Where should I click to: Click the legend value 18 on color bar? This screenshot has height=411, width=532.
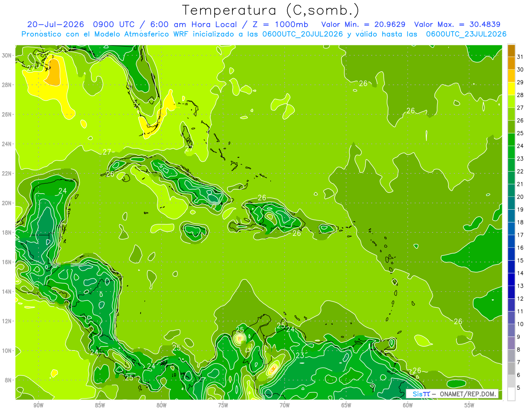(x=520, y=222)
